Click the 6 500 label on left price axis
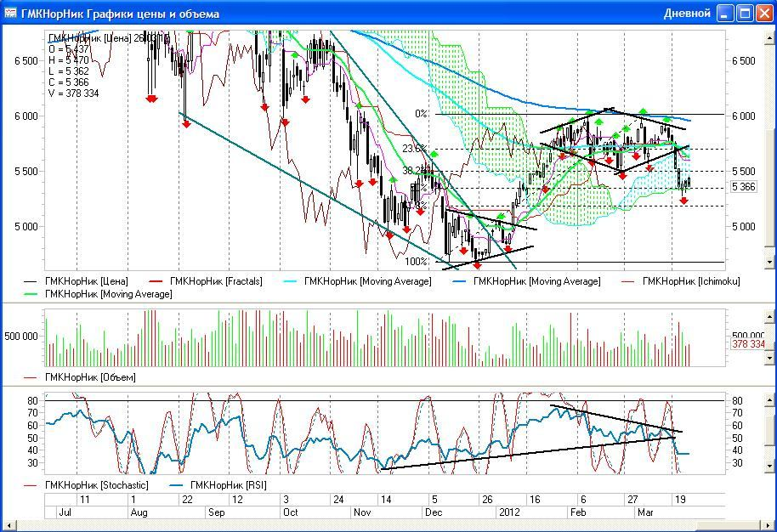 pos(26,61)
